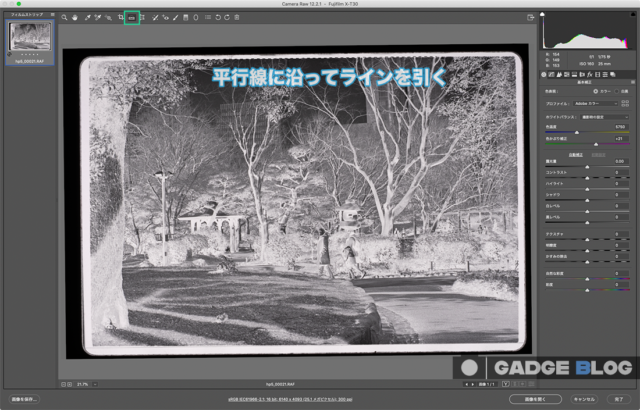Toggle the shadow clipping warning in histogram

point(542,14)
